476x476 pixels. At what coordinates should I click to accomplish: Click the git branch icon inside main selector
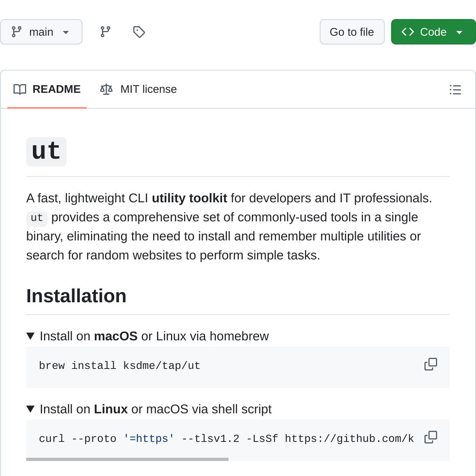pyautogui.click(x=17, y=32)
